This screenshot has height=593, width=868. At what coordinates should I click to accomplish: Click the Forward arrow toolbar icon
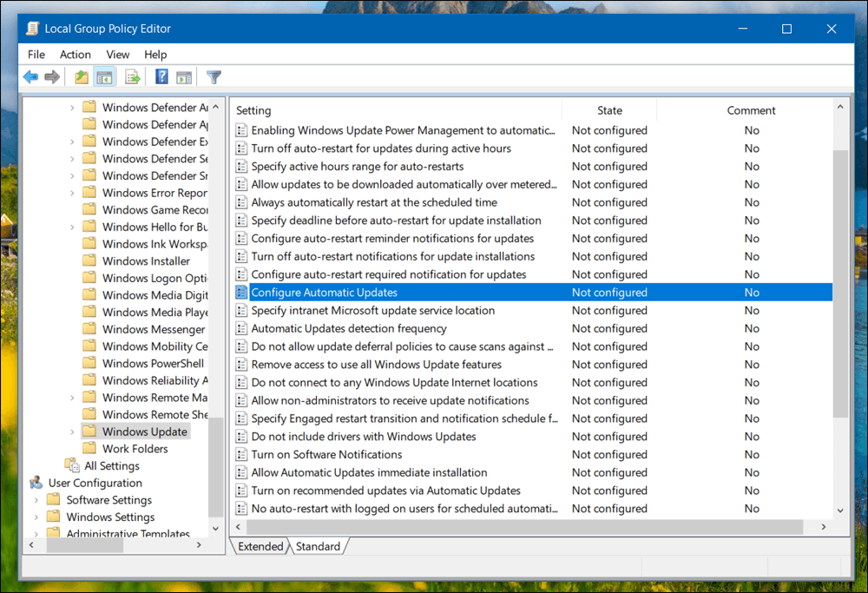[52, 77]
